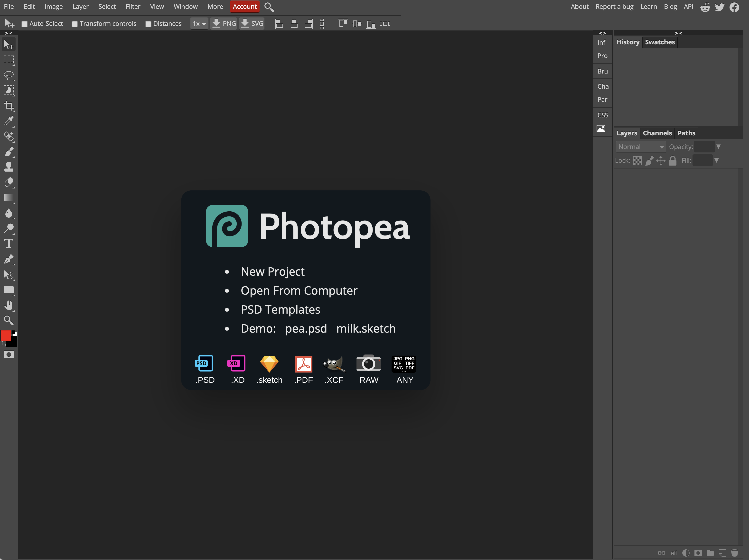Viewport: 749px width, 560px height.
Task: Toggle lock image pixels brush icon
Action: (x=649, y=160)
